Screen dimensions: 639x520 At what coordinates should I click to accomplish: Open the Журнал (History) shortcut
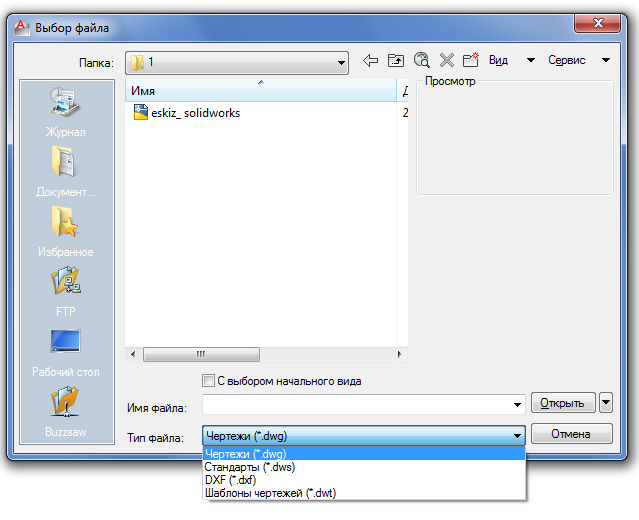[x=65, y=112]
